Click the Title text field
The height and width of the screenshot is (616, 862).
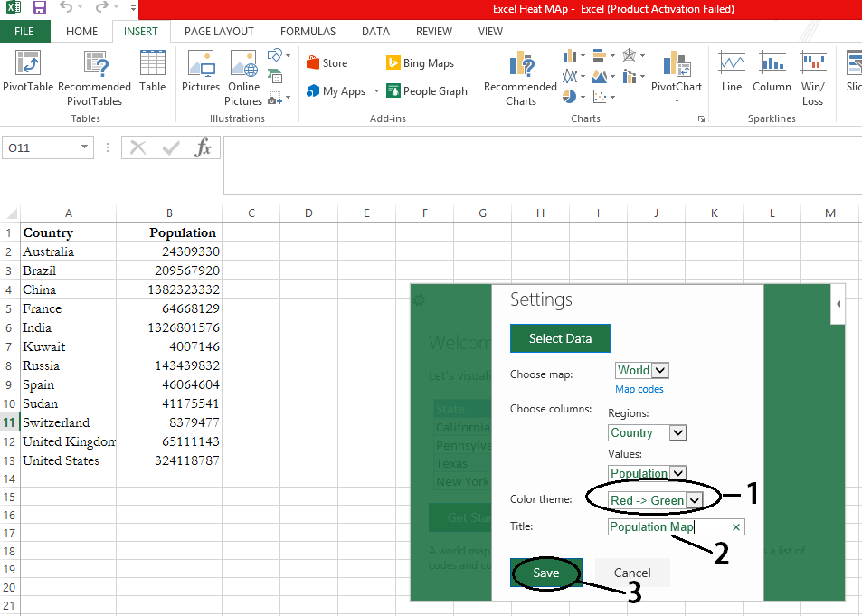coord(669,527)
